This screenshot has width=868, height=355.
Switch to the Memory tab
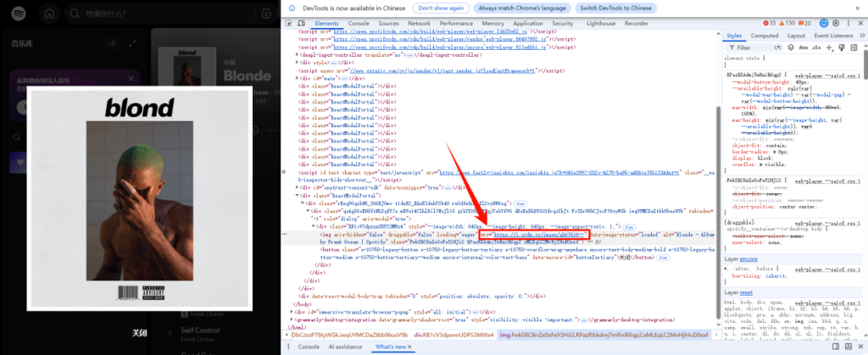tap(492, 23)
